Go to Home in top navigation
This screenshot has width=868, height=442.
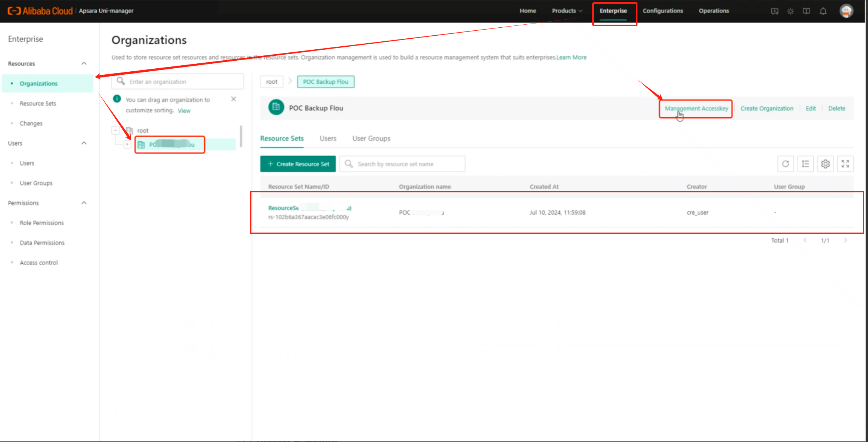[527, 11]
